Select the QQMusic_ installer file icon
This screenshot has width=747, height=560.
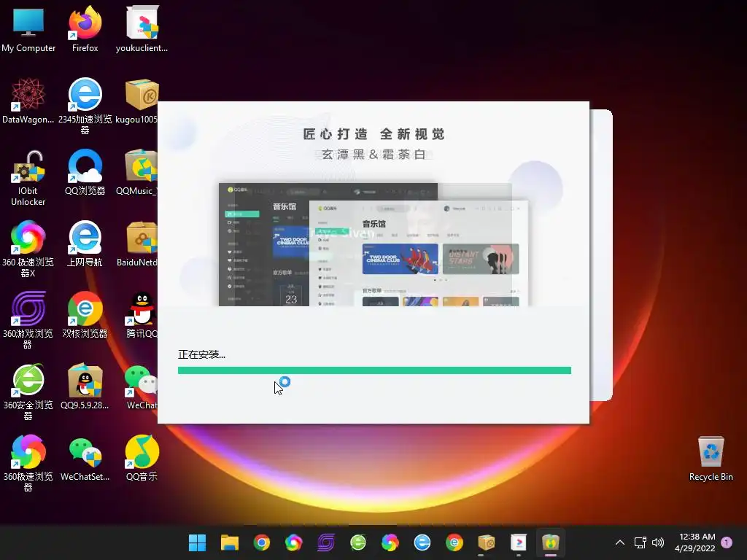pos(136,172)
